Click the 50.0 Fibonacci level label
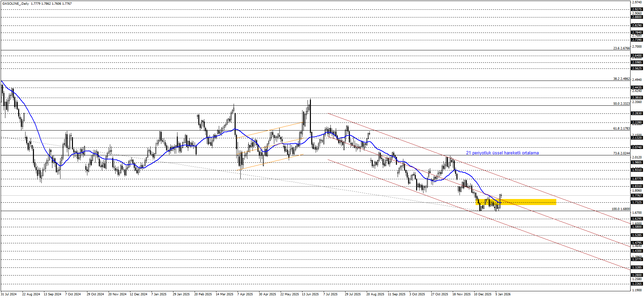 pos(621,104)
